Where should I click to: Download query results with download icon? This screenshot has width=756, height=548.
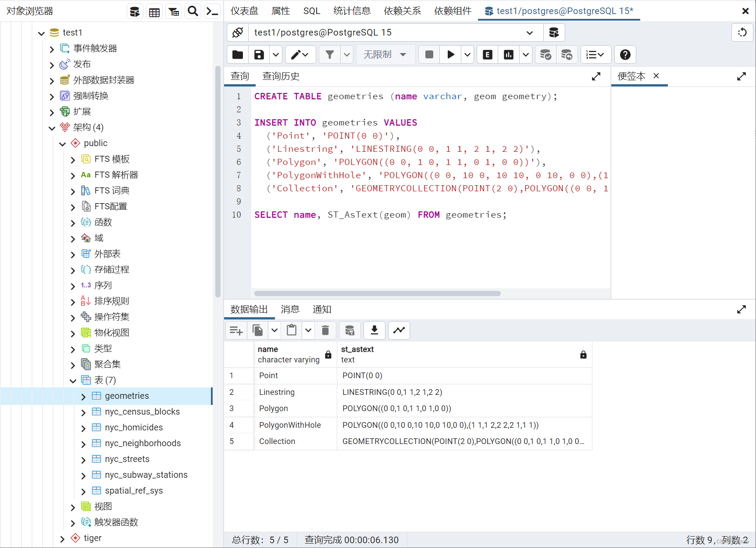(x=374, y=330)
